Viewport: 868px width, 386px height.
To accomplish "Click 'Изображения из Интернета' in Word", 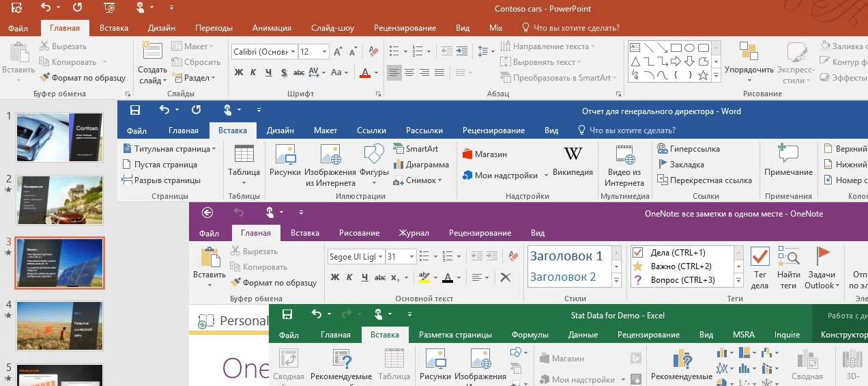I will tap(331, 166).
